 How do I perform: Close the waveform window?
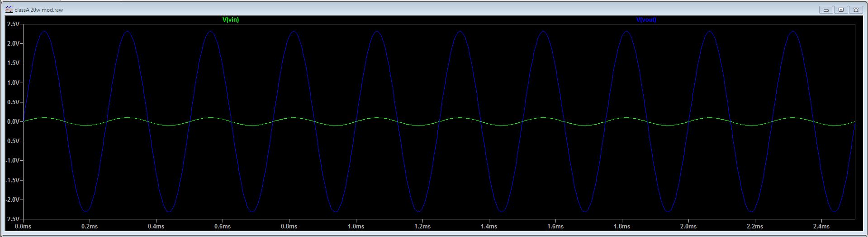pos(856,9)
